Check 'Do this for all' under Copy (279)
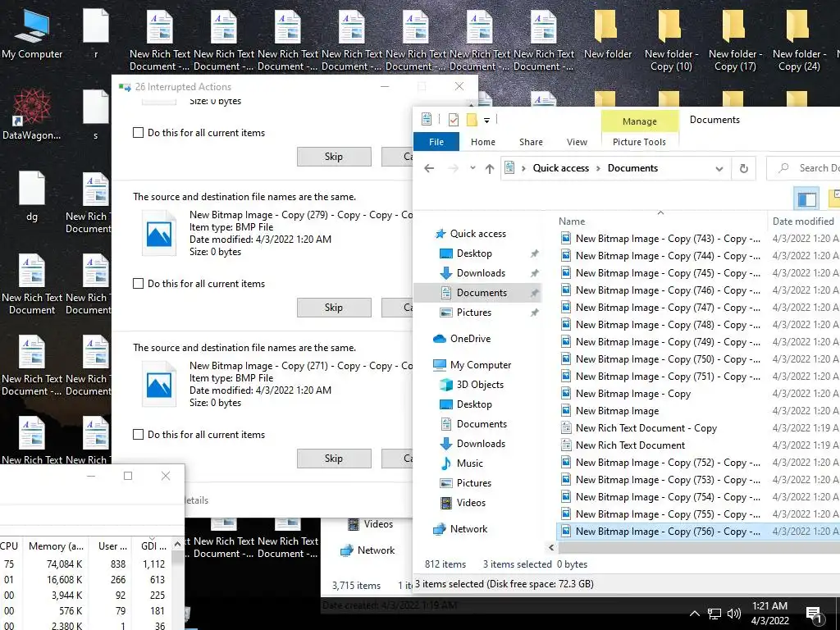Image resolution: width=840 pixels, height=630 pixels. [x=138, y=283]
